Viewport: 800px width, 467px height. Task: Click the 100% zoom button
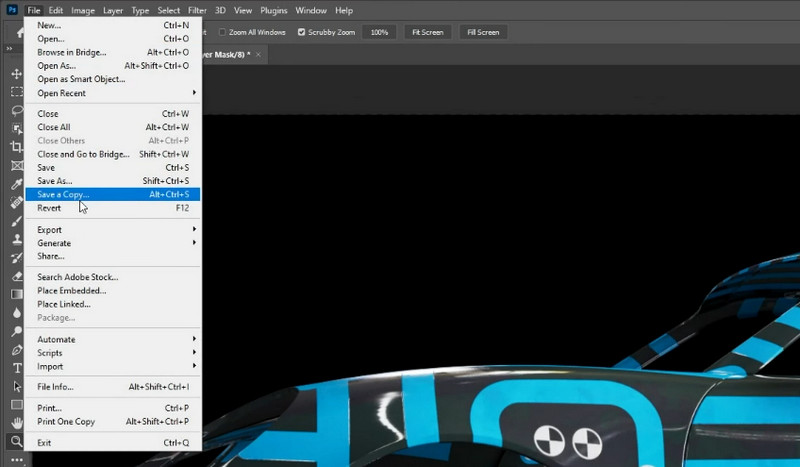pos(379,32)
